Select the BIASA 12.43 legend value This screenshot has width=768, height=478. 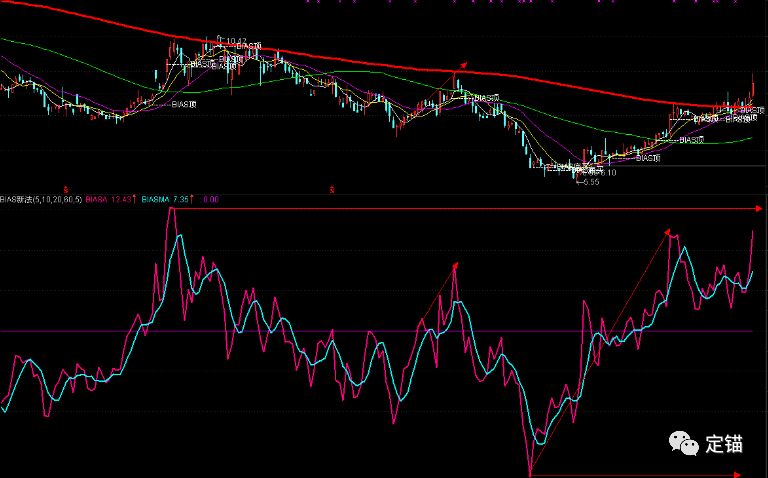click(109, 199)
